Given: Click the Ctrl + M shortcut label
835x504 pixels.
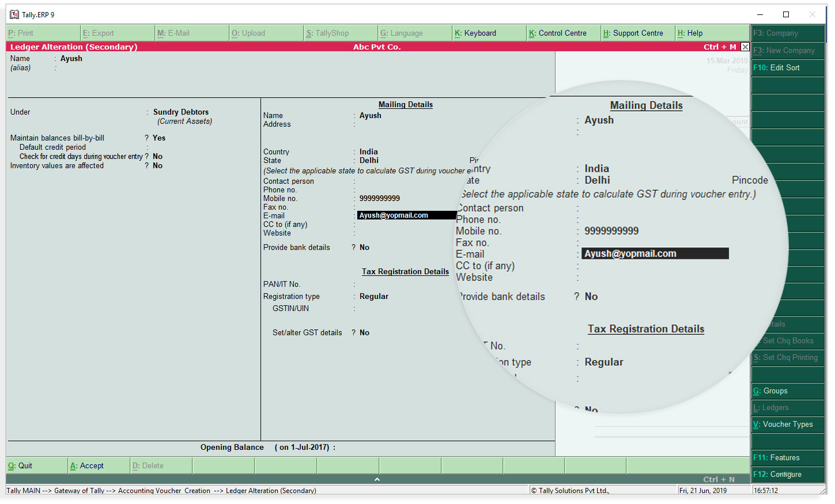Looking at the screenshot, I should 720,47.
